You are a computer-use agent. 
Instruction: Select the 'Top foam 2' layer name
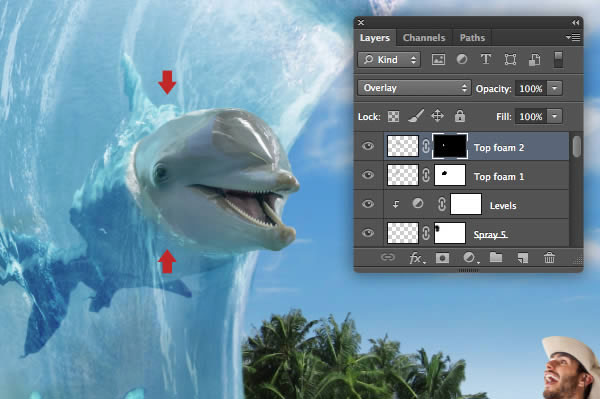pyautogui.click(x=499, y=148)
